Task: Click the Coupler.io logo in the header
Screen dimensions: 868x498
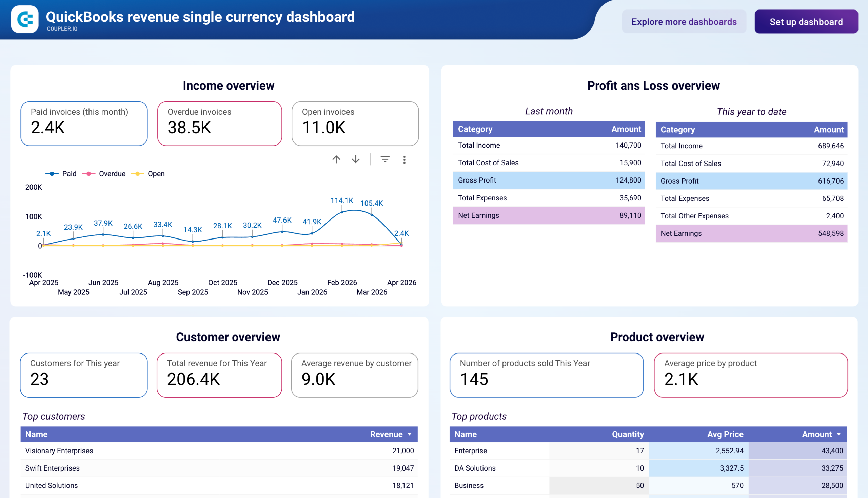Action: pyautogui.click(x=24, y=19)
